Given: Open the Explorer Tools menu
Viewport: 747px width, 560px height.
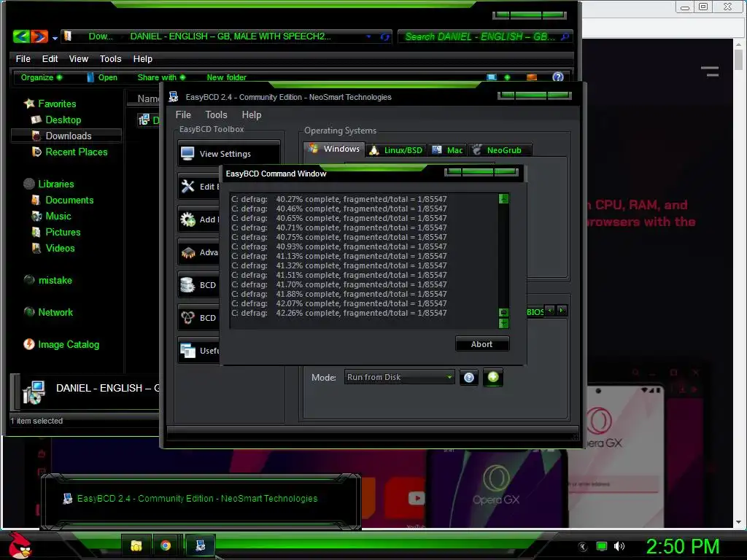Looking at the screenshot, I should [x=111, y=58].
